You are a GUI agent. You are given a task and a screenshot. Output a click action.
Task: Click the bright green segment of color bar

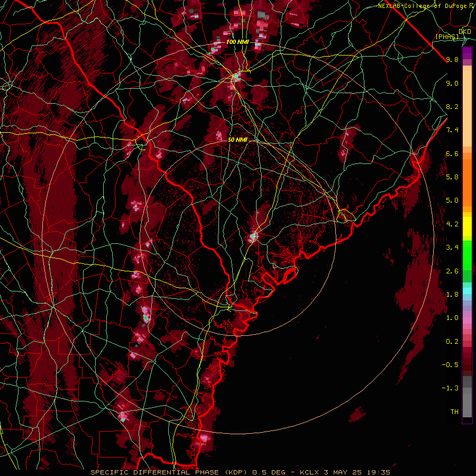(x=467, y=255)
